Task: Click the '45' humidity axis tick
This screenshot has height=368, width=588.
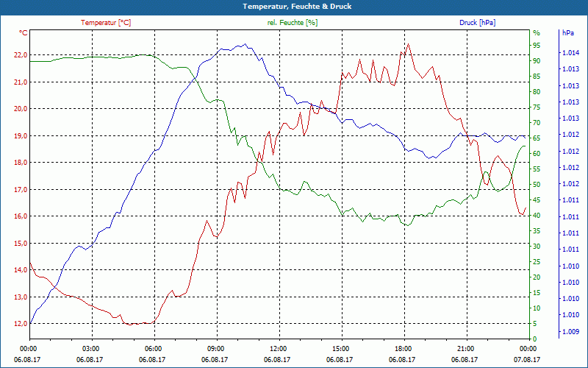Action: click(537, 200)
